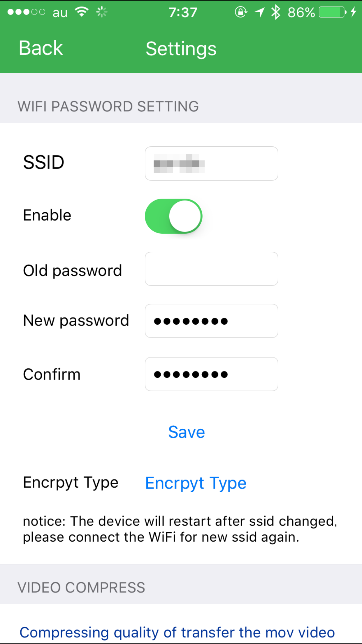Tap the Bluetooth icon in status bar
This screenshot has height=644, width=362.
(x=275, y=12)
